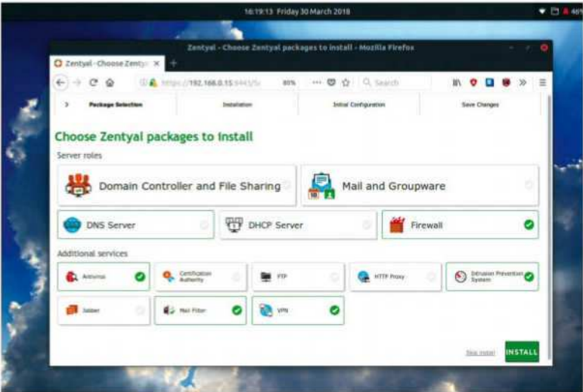
Task: Uncheck the Intrusion Prevention System checkmark
Action: point(529,276)
